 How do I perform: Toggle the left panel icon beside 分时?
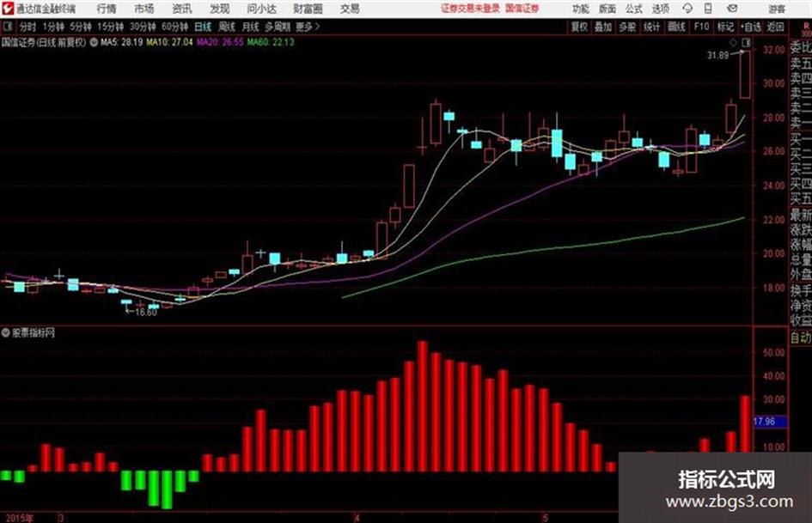(x=8, y=27)
